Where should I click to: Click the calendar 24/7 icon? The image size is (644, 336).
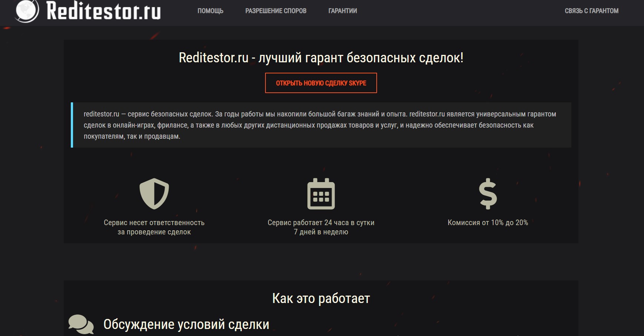[x=321, y=194]
